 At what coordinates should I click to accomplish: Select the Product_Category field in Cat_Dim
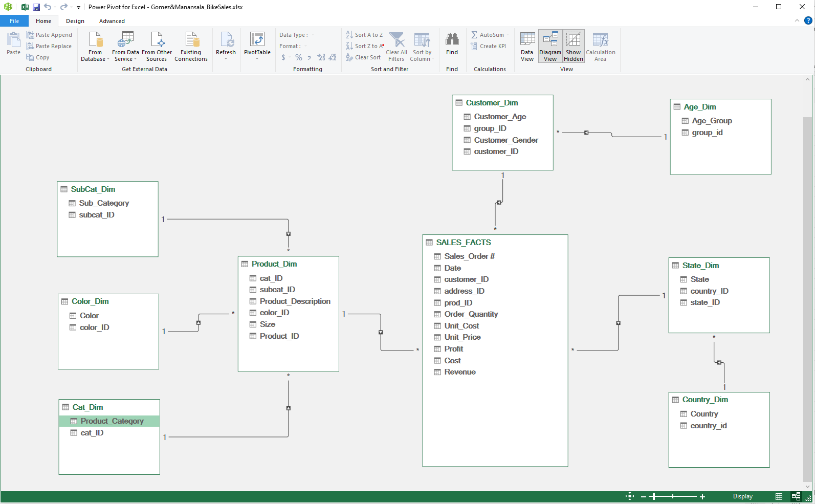pyautogui.click(x=112, y=421)
